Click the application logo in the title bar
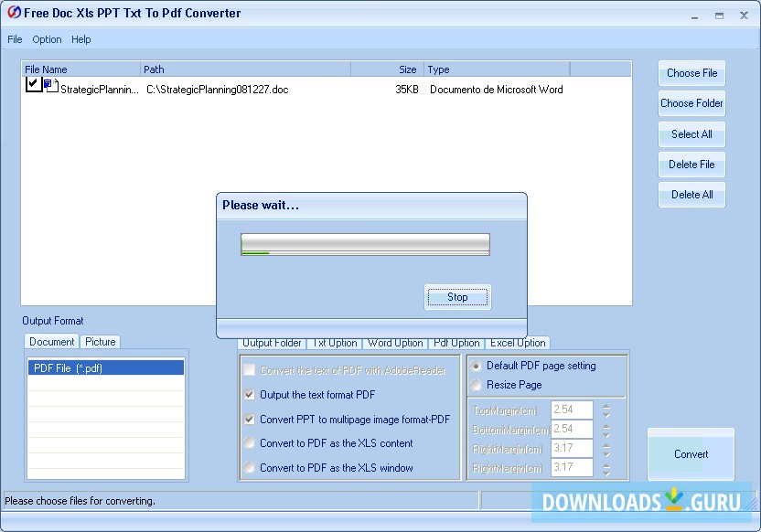 click(13, 13)
